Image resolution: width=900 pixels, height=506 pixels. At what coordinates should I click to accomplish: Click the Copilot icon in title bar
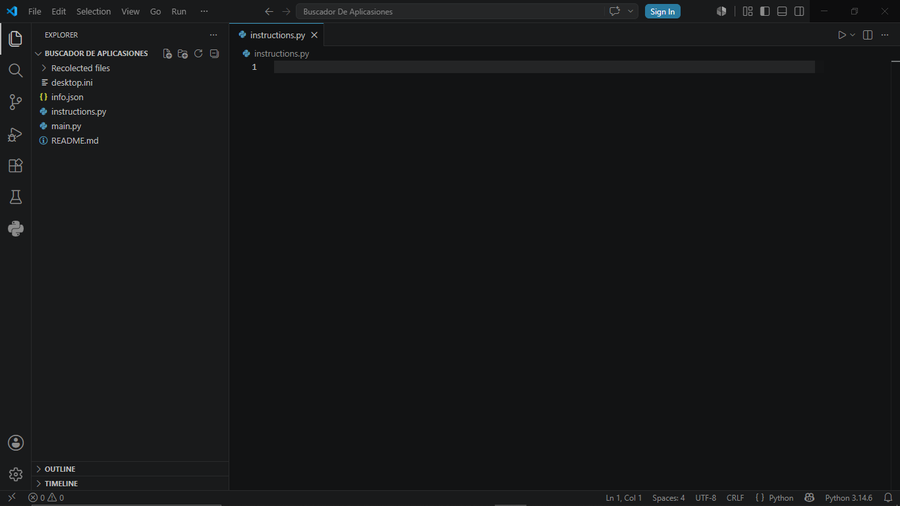point(721,11)
